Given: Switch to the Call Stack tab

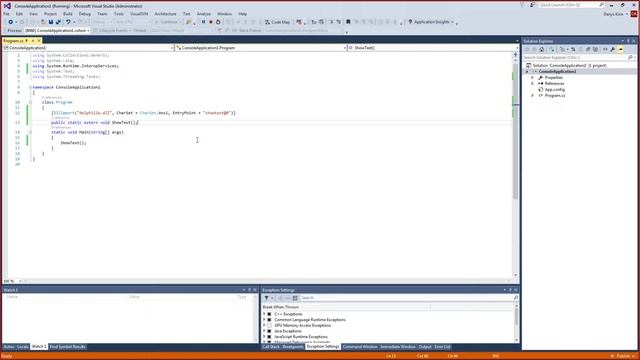Looking at the screenshot, I should point(271,347).
